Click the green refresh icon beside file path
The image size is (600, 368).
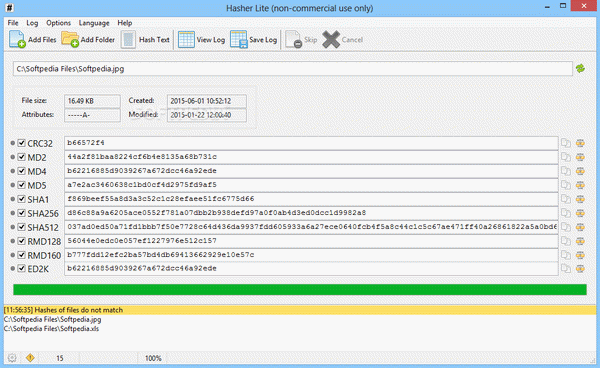[x=580, y=68]
